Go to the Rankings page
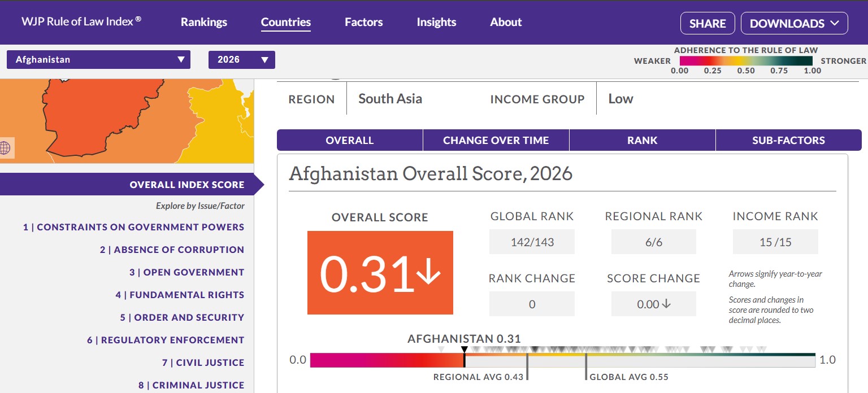Screen dimensions: 868x393 204,22
